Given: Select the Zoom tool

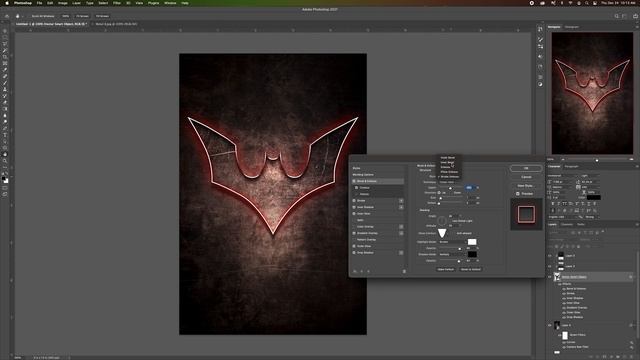Looking at the screenshot, I should pyautogui.click(x=5, y=161).
